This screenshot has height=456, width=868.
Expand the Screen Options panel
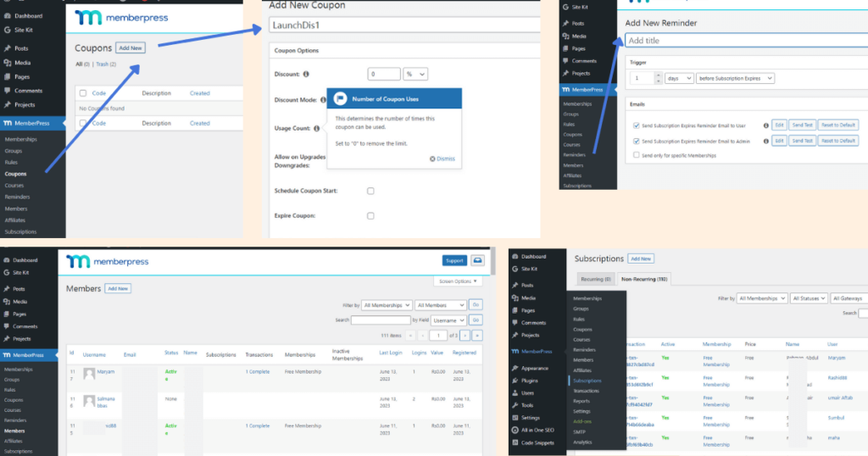[x=458, y=281]
